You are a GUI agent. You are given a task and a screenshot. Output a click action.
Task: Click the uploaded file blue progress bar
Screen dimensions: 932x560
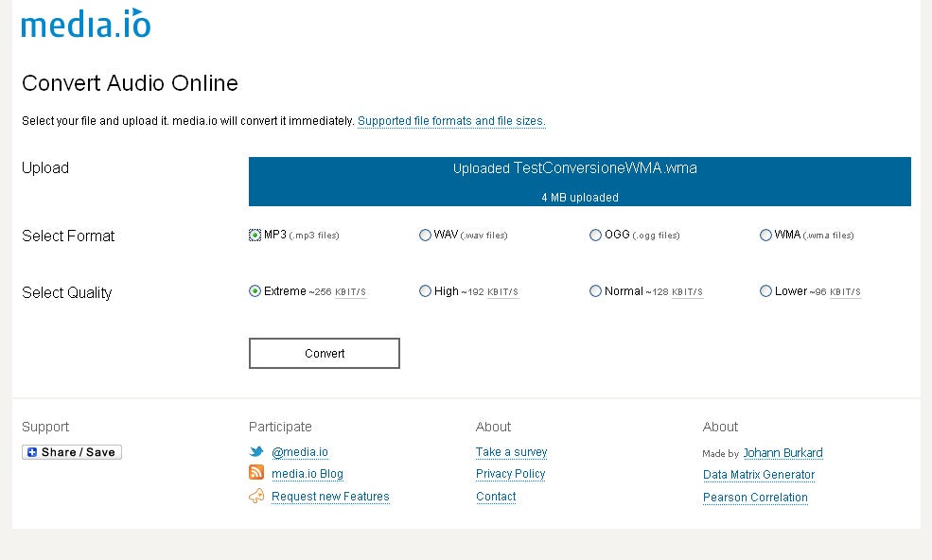click(x=579, y=182)
